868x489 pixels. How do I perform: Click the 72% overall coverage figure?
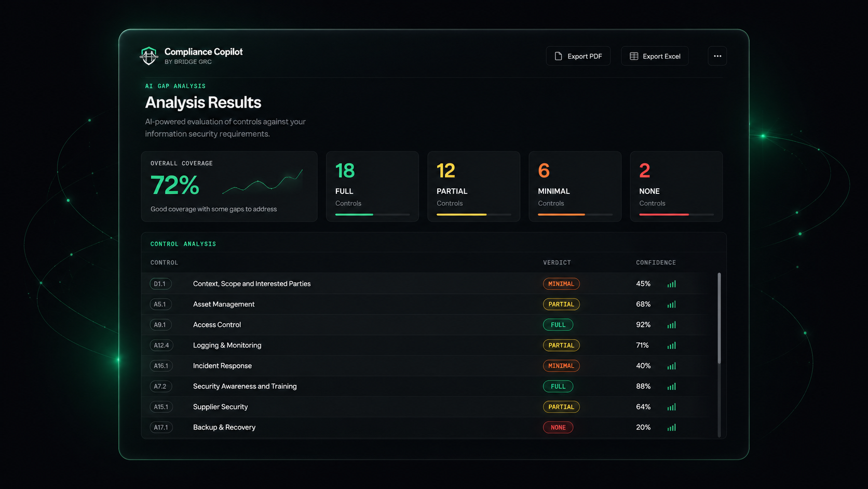175,185
